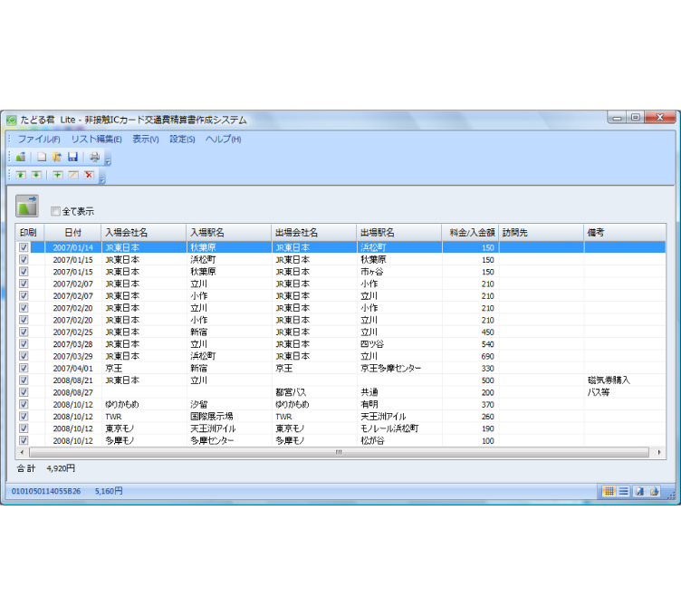This screenshot has height=616, width=681.
Task: Select the 都営バス company cell
Action: click(314, 392)
